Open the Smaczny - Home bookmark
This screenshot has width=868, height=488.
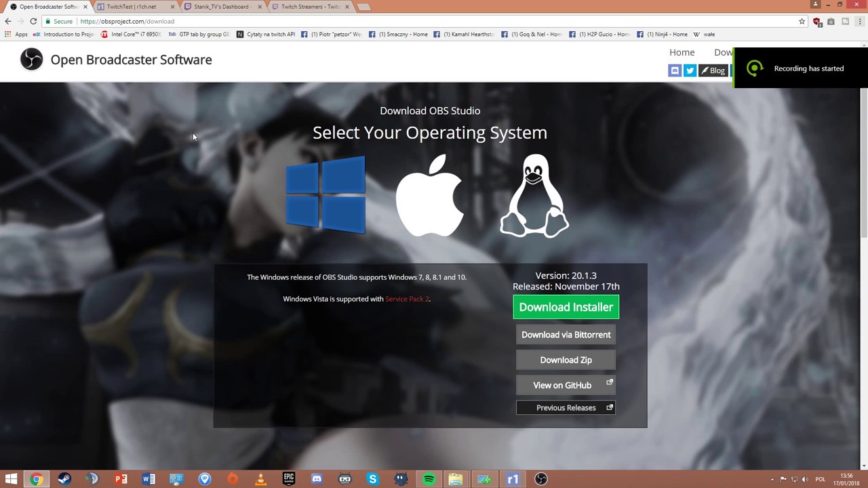tap(398, 35)
